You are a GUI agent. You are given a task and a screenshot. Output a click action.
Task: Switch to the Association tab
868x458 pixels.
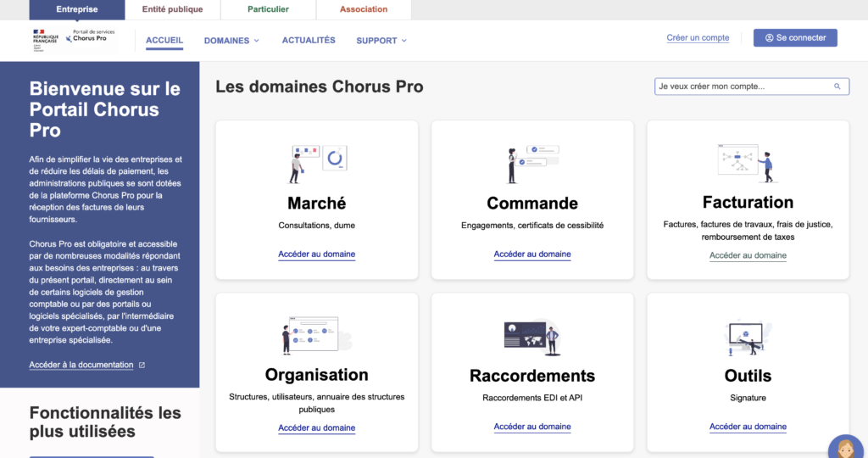[364, 9]
